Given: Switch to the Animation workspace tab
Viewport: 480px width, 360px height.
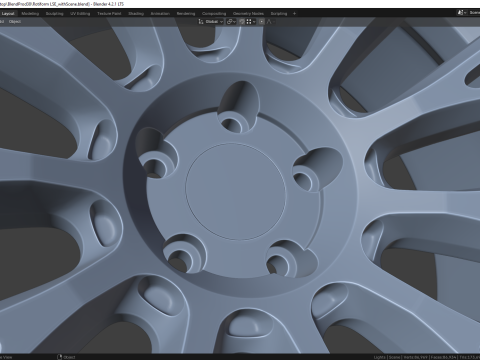Looking at the screenshot, I should (x=160, y=14).
